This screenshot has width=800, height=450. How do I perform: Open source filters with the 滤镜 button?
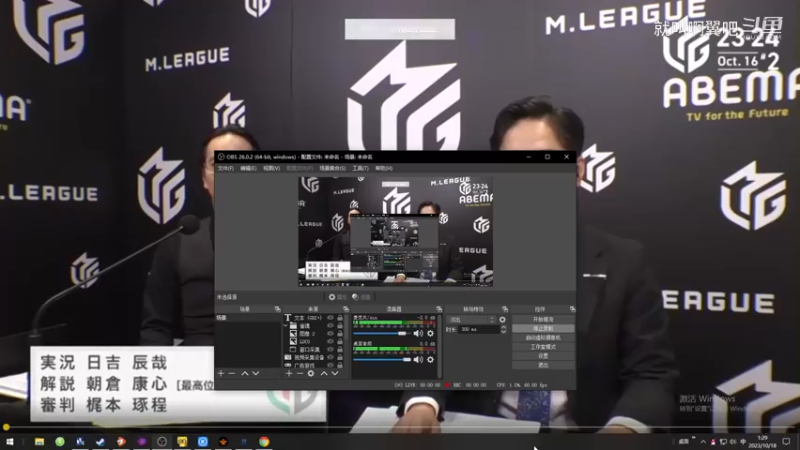(361, 297)
